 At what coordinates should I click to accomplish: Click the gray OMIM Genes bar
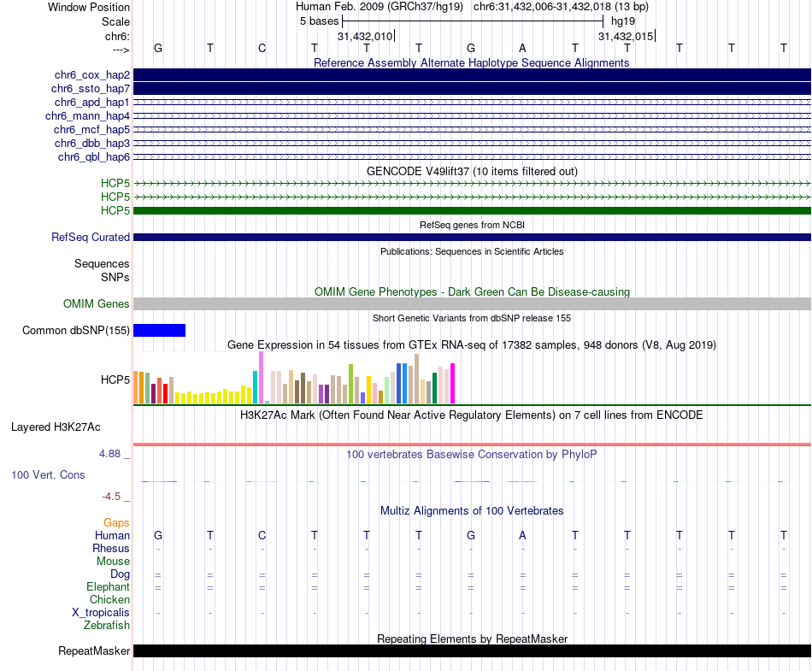coord(472,304)
